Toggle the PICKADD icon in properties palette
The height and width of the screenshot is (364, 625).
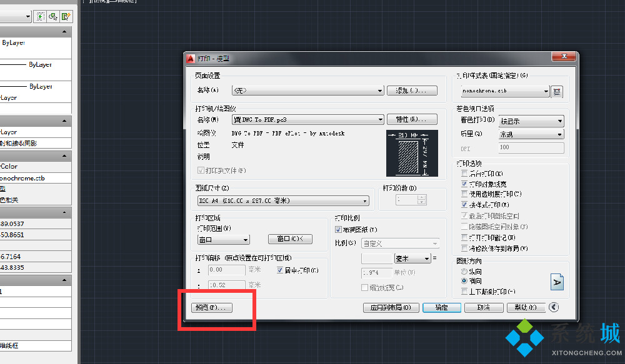[x=41, y=16]
